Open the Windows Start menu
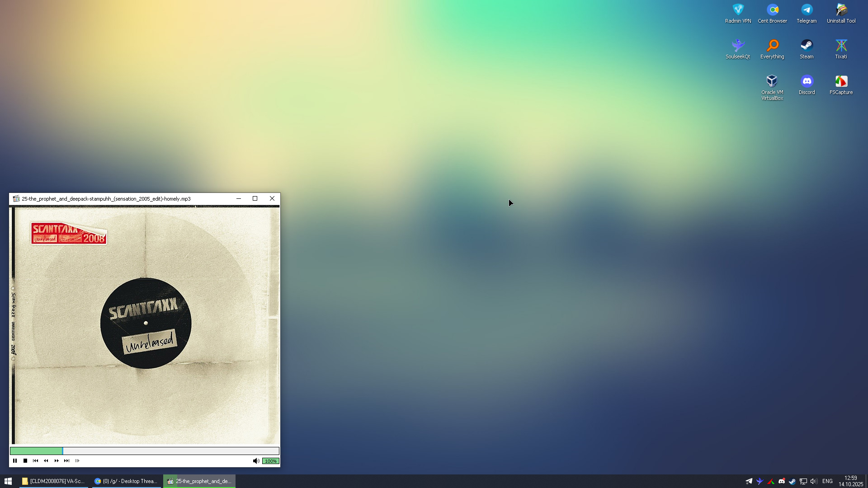The image size is (868, 488). [x=8, y=481]
